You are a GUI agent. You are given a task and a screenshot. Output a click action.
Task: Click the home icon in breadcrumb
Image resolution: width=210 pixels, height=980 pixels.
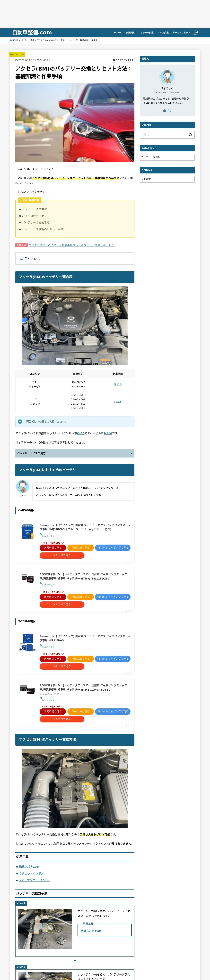[x=11, y=40]
